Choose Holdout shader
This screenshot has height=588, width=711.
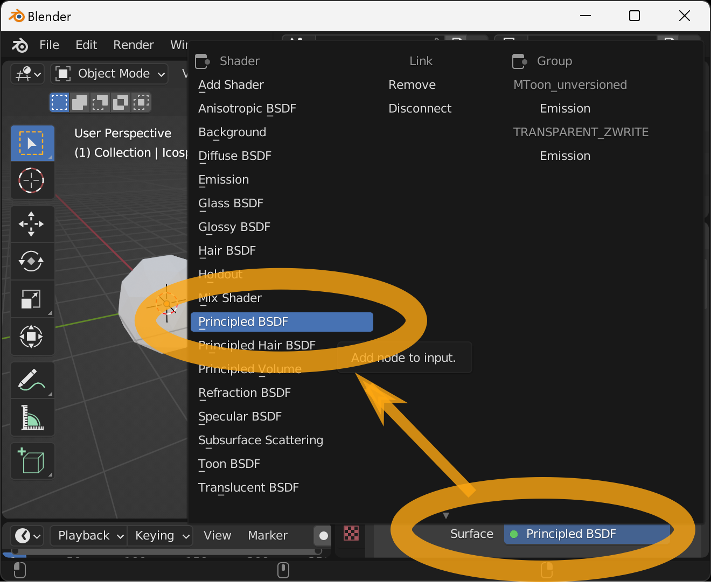220,275
